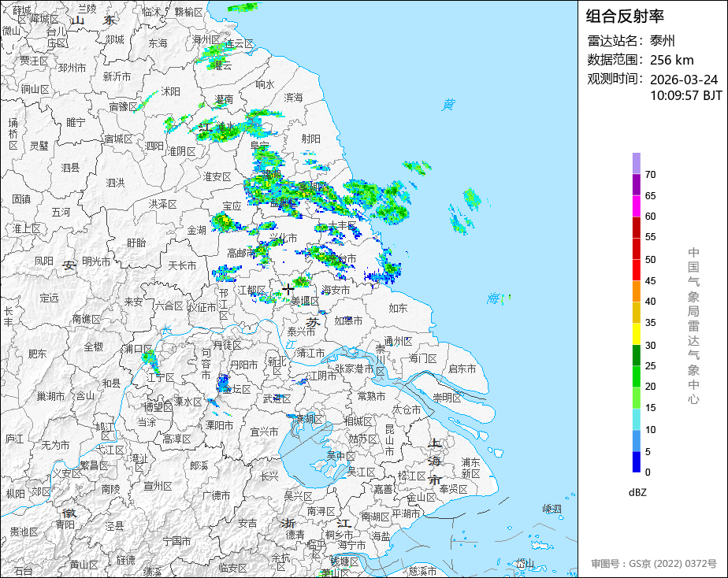The height and width of the screenshot is (578, 728).
Task: Click the 宜兴市 map label
Action: coord(264,432)
